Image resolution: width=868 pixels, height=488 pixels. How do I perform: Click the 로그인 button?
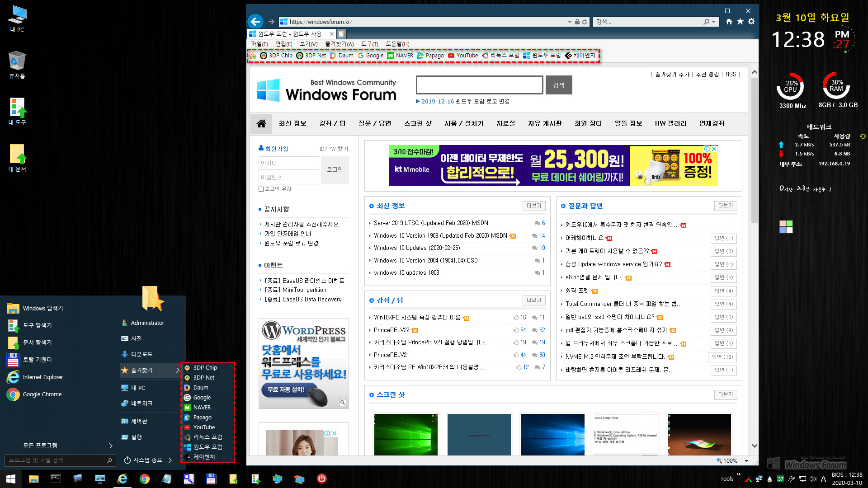coord(335,170)
